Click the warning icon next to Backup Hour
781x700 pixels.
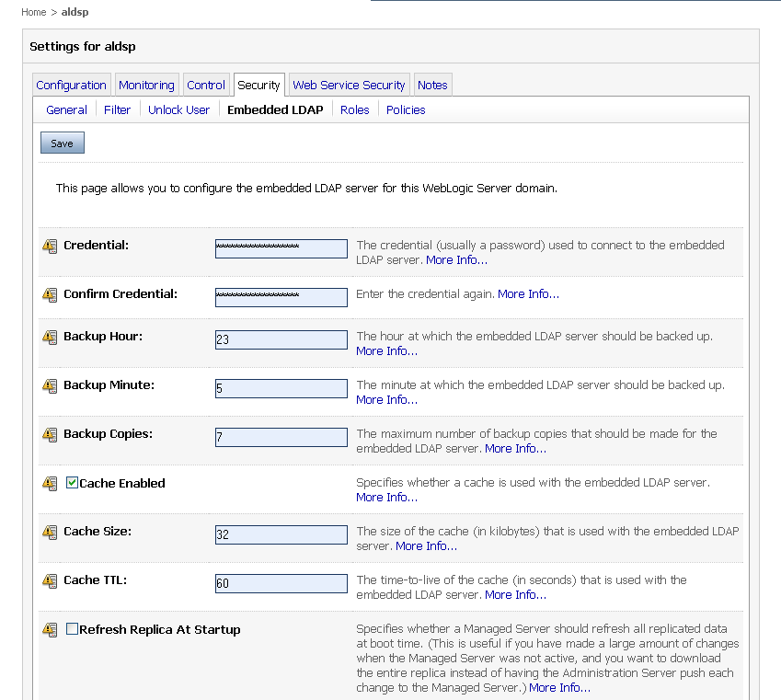50,338
